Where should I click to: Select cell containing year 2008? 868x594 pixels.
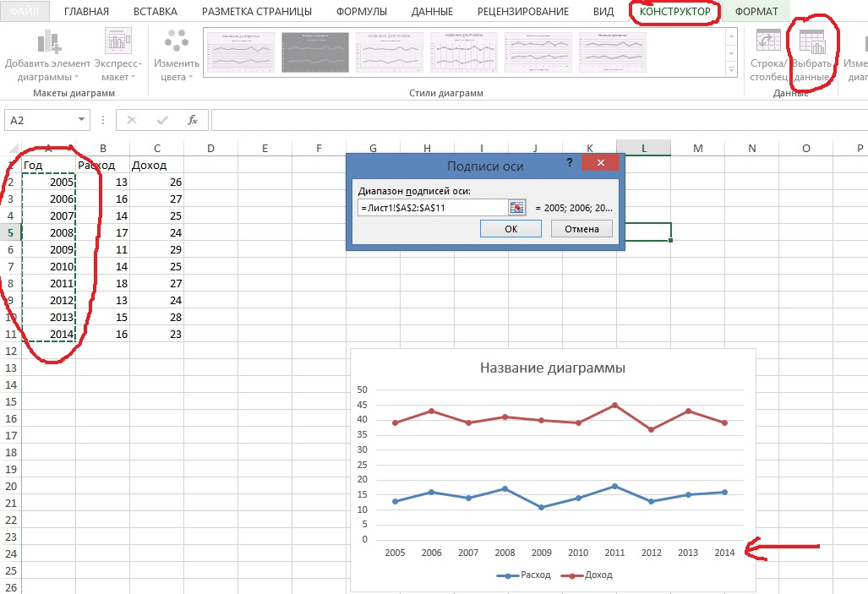[x=49, y=232]
